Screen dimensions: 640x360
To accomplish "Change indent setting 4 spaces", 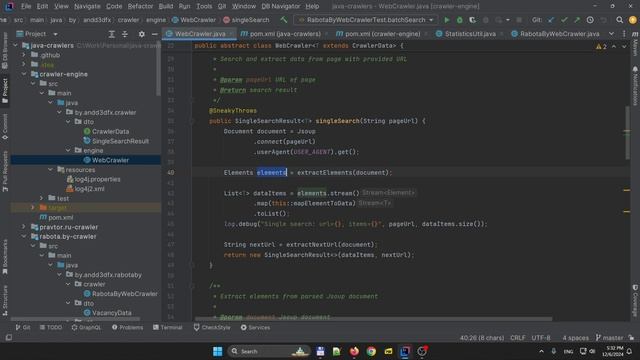I will point(576,338).
